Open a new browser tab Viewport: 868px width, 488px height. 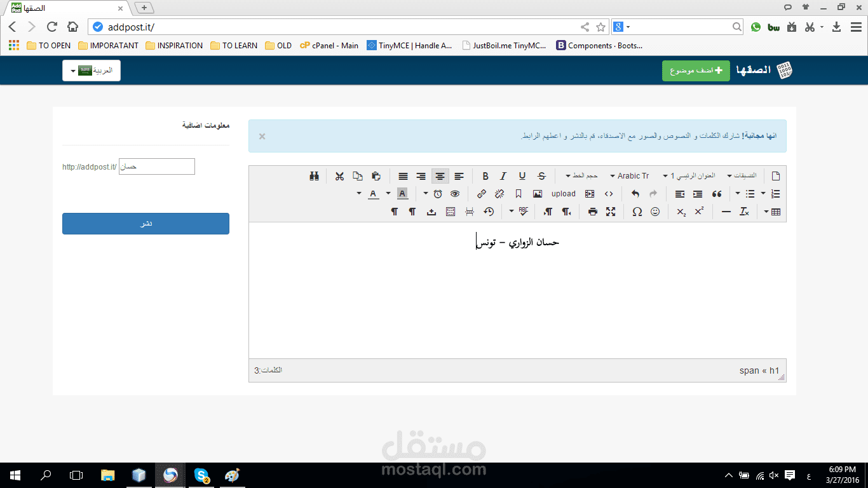click(144, 8)
